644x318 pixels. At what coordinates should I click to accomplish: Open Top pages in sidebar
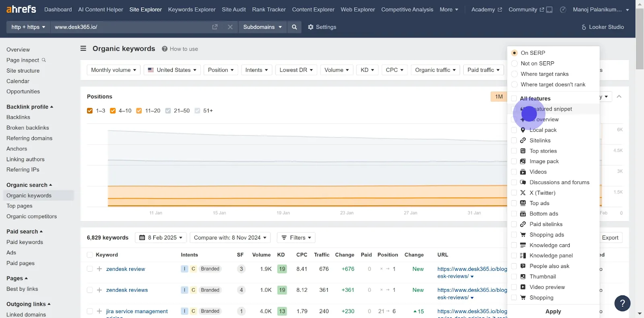(x=19, y=206)
